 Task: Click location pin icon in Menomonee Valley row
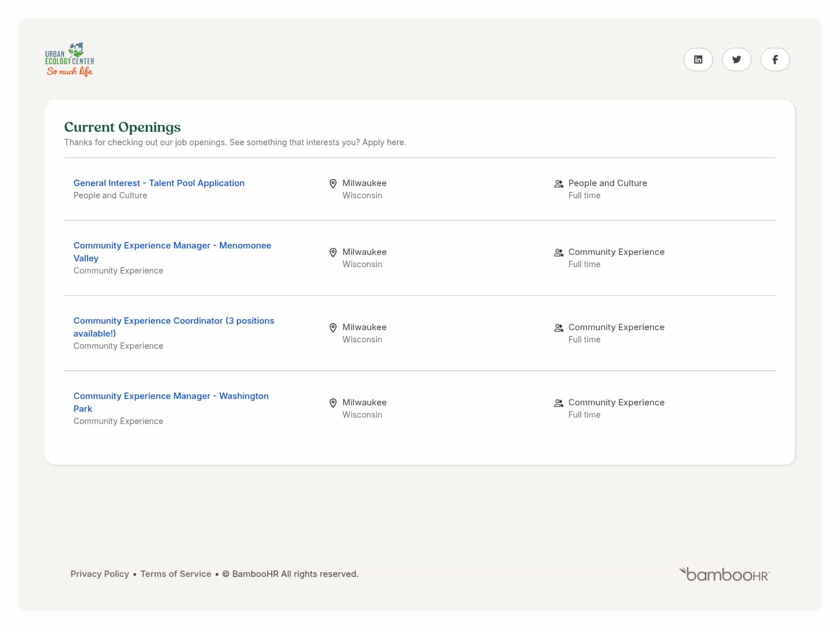click(333, 253)
